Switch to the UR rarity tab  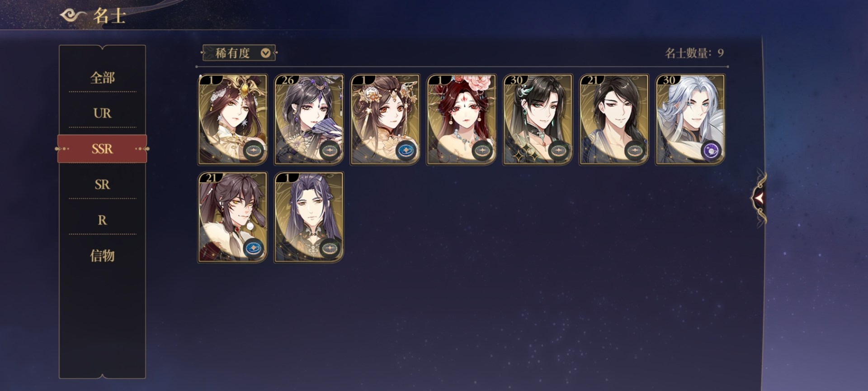(102, 113)
